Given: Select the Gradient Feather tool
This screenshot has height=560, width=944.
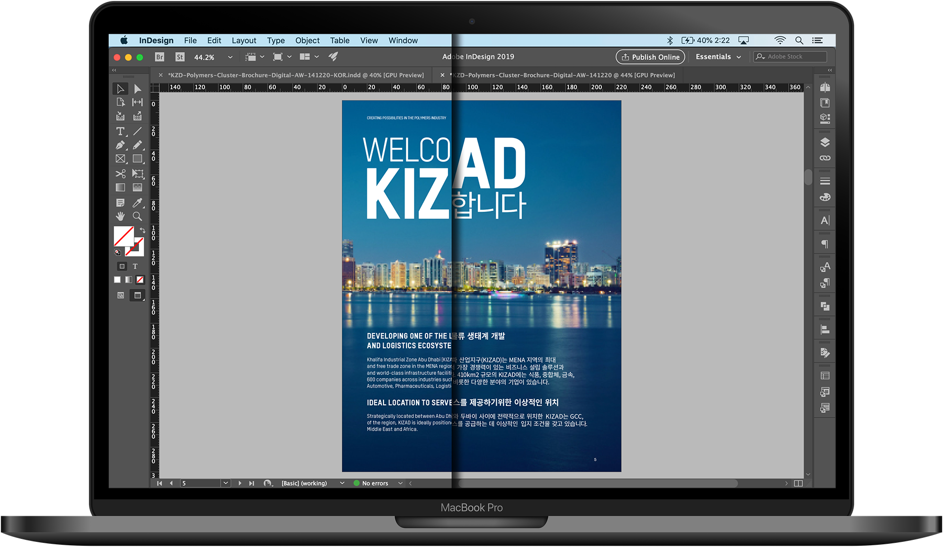Looking at the screenshot, I should 138,187.
